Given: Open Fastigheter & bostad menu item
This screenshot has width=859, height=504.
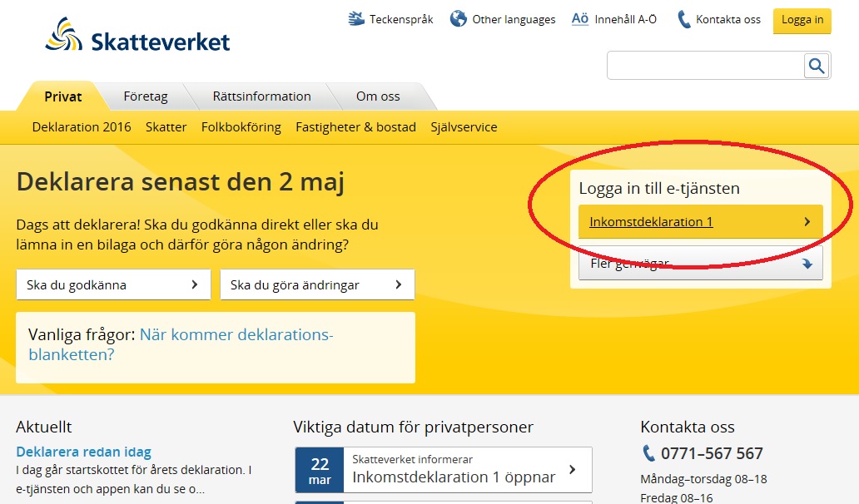Looking at the screenshot, I should pos(355,127).
